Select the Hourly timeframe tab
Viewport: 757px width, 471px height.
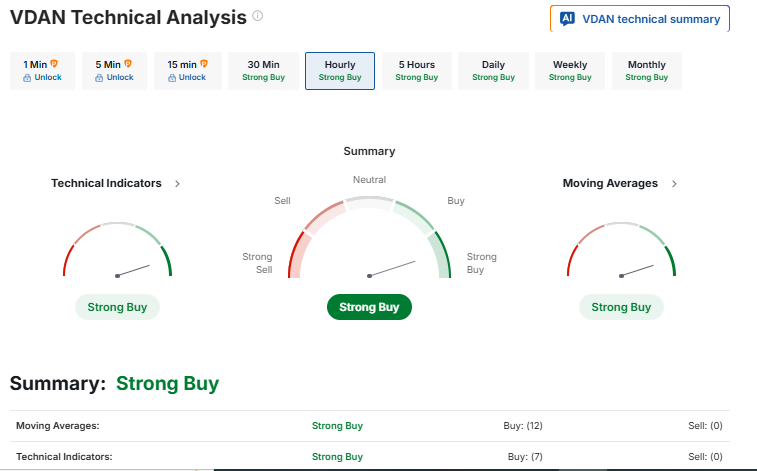pyautogui.click(x=340, y=71)
